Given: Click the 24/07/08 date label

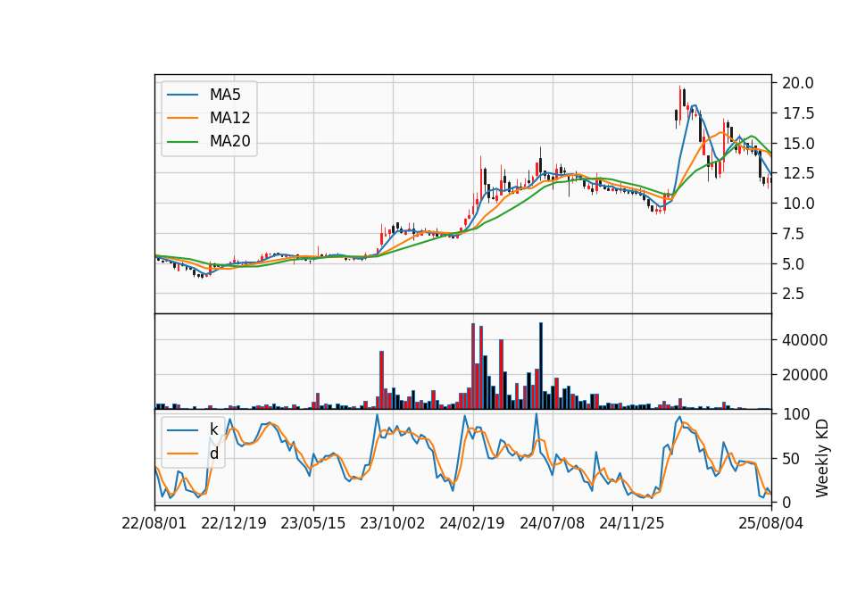Looking at the screenshot, I should 552,523.
